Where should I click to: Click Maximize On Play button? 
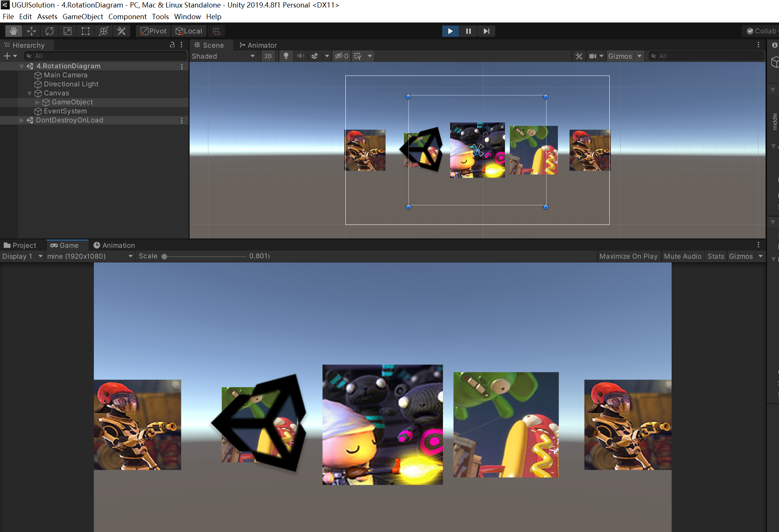pyautogui.click(x=628, y=256)
